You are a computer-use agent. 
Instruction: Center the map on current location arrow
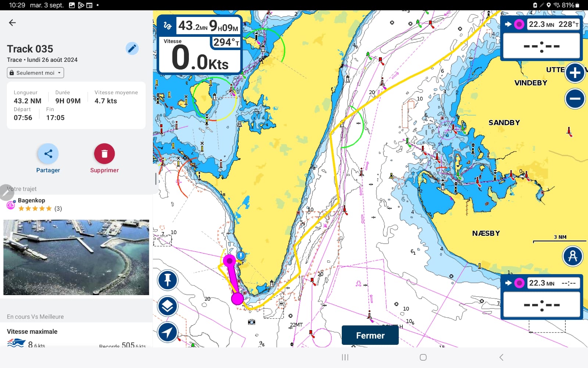tap(168, 332)
